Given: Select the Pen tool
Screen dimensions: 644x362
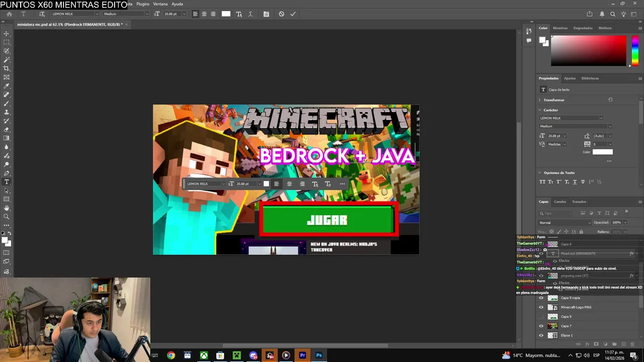Looking at the screenshot, I should 7,173.
